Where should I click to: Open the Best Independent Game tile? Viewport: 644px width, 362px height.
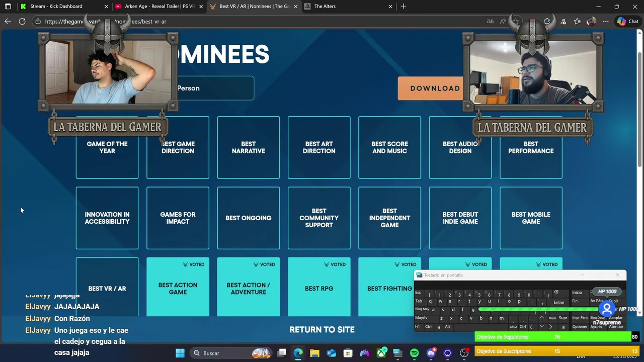pyautogui.click(x=389, y=218)
